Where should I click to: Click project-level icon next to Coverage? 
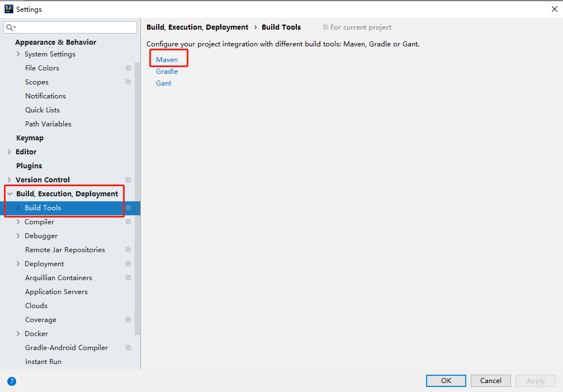tap(128, 319)
